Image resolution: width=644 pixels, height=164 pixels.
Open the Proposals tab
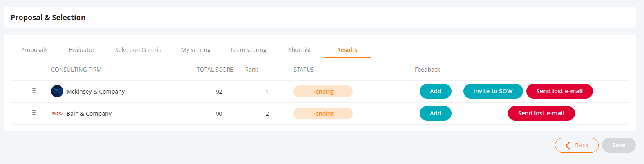pyautogui.click(x=34, y=50)
